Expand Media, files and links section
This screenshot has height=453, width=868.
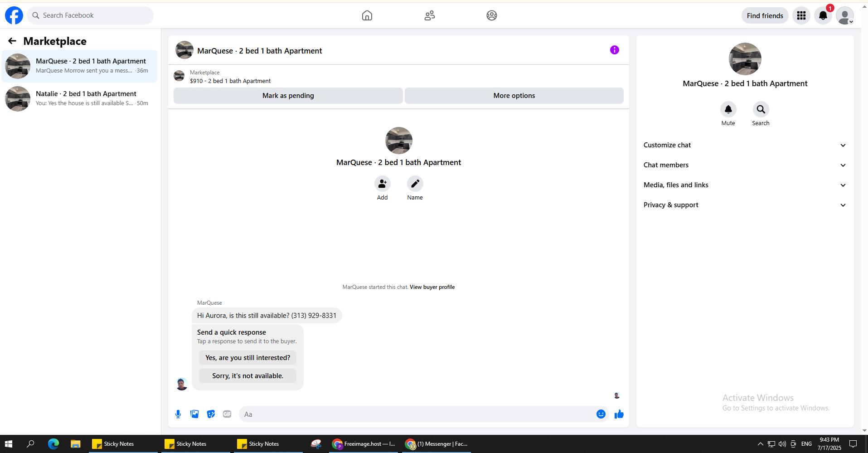coord(745,185)
